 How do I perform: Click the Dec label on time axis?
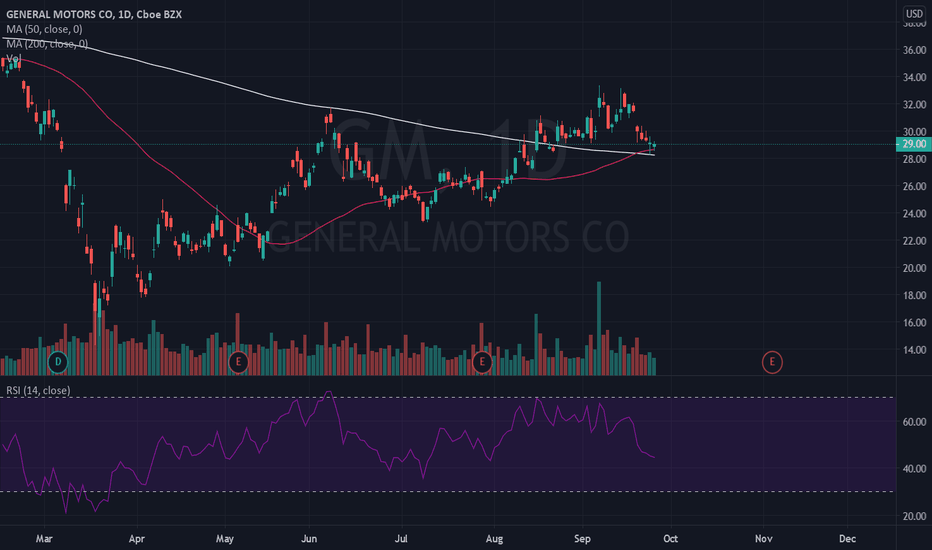pos(848,539)
